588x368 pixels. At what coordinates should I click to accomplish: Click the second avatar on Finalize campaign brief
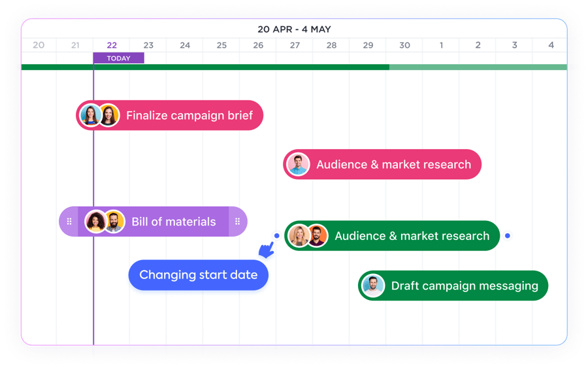pyautogui.click(x=108, y=115)
